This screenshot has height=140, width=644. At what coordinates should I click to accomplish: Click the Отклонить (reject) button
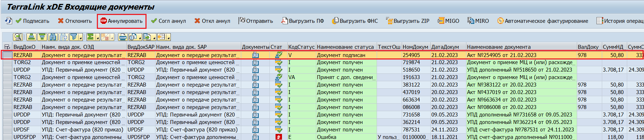click(75, 21)
